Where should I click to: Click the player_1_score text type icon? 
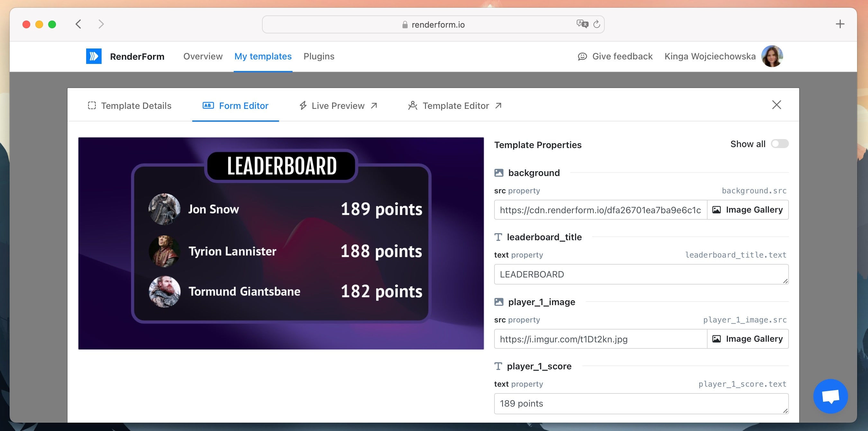[498, 366]
